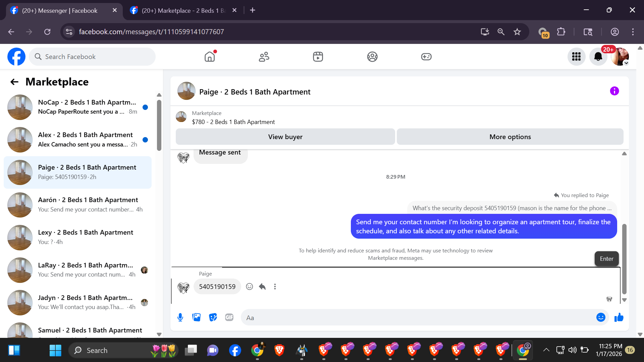The width and height of the screenshot is (644, 362).
Task: Click the voice clip microphone icon
Action: (180, 317)
